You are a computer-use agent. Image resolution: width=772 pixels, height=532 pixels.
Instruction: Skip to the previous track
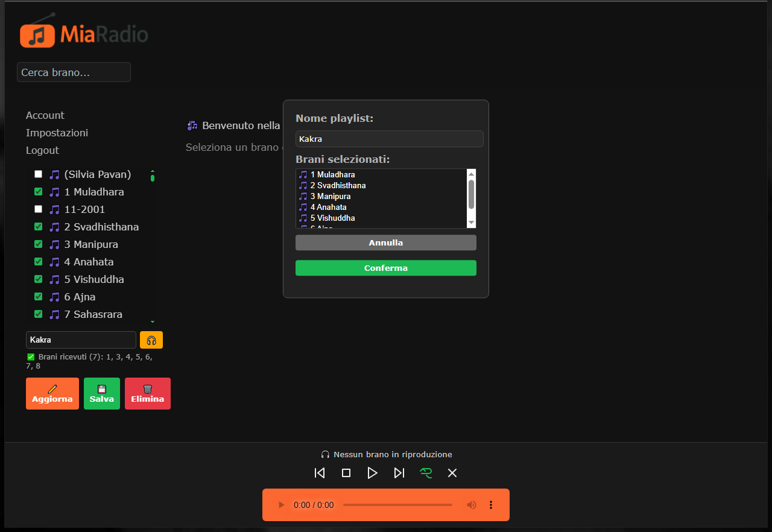(x=320, y=473)
